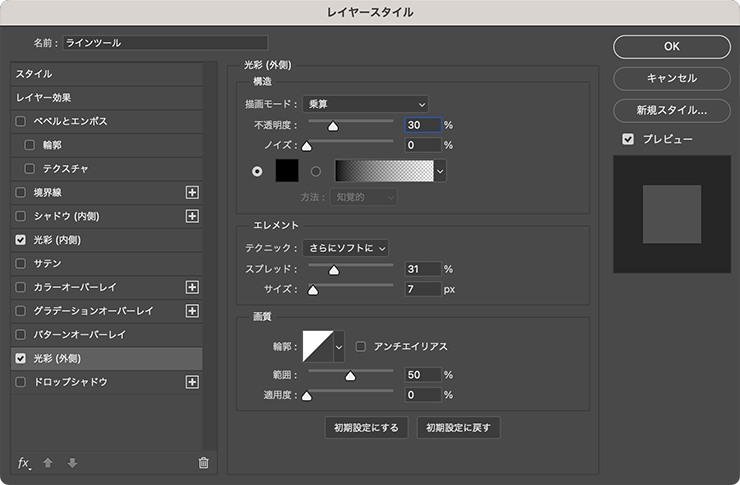Uncheck the 光彩 (外側) checkbox
This screenshot has height=485, width=740.
click(x=20, y=359)
